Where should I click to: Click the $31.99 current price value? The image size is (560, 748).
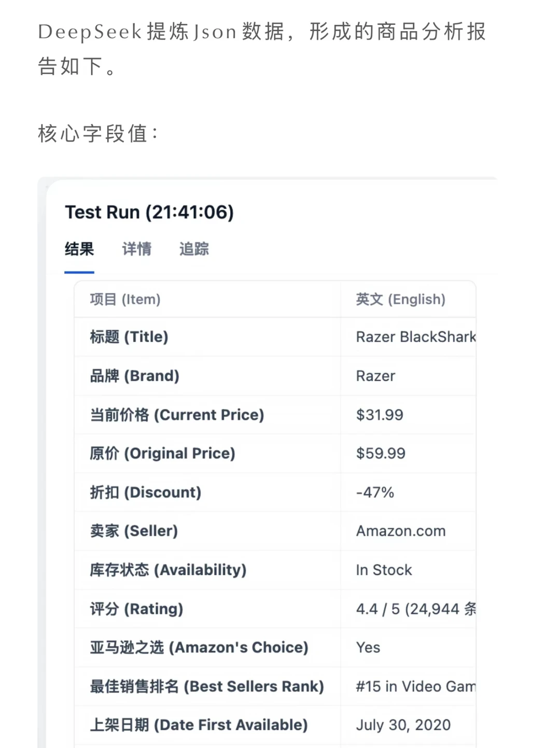[x=380, y=415]
